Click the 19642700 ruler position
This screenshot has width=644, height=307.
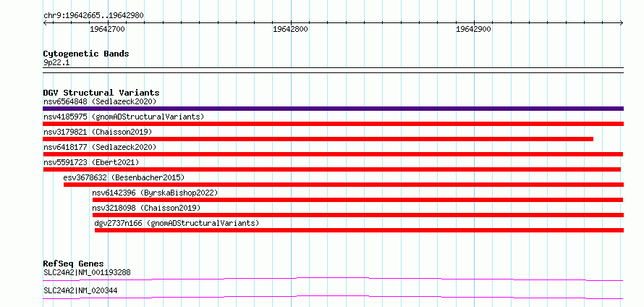(x=108, y=29)
